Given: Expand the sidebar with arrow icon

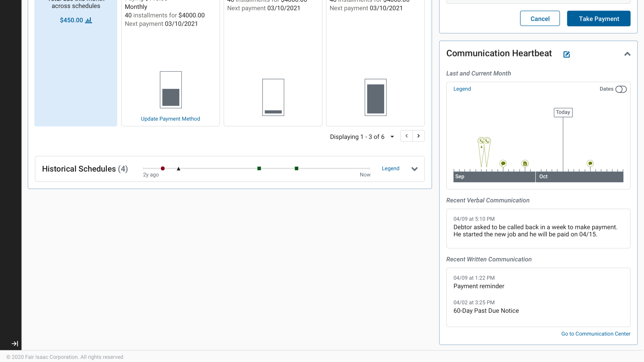Looking at the screenshot, I should (15, 343).
